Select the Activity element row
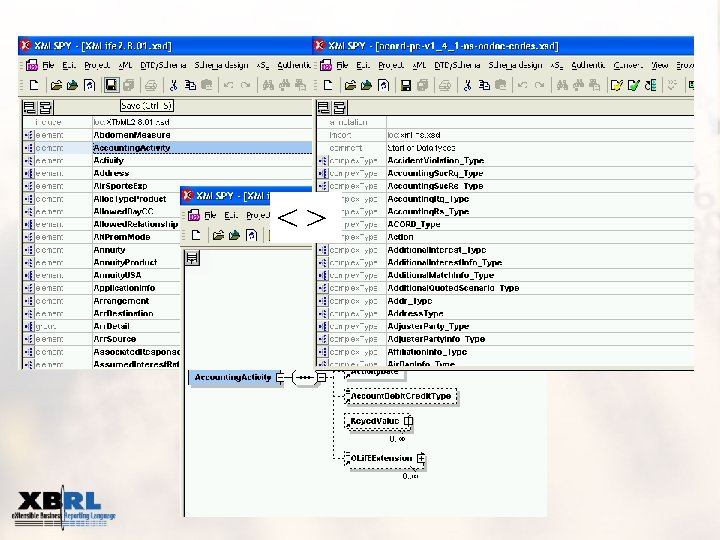720x540 pixels. coord(167,160)
